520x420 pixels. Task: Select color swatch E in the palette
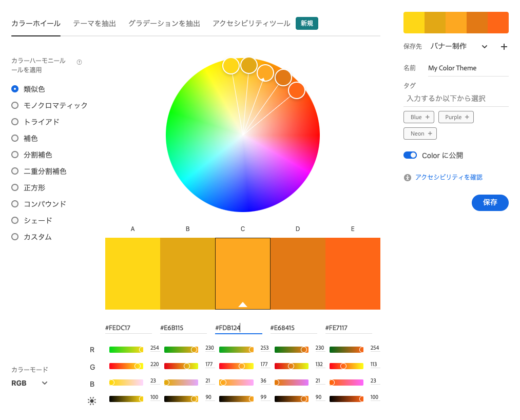point(353,273)
